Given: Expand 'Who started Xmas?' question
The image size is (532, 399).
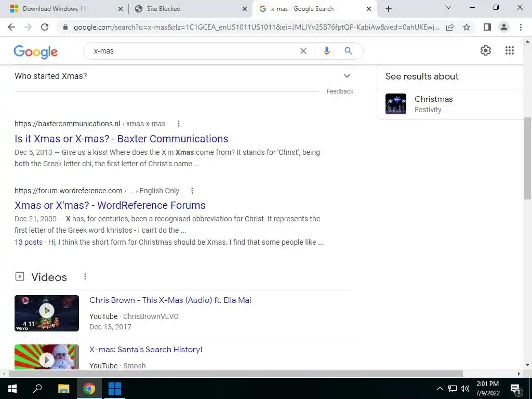Looking at the screenshot, I should 183,76.
